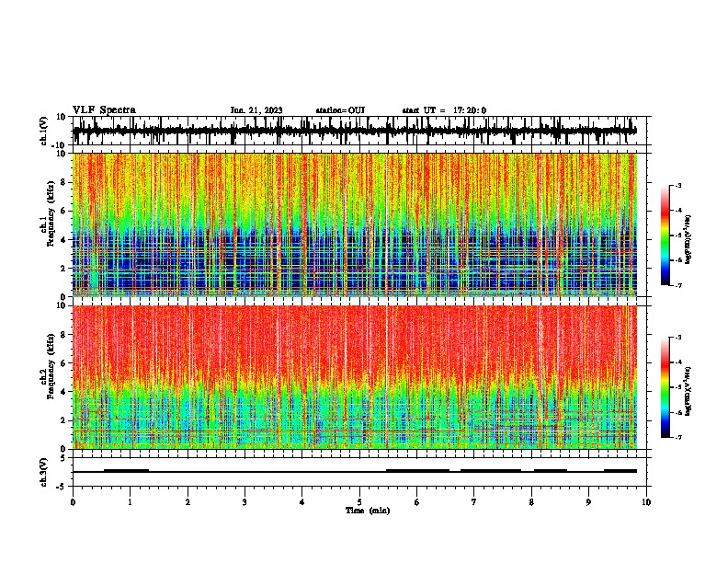This screenshot has width=728, height=563.
Task: Select the ch.1 "Frequency (kHz)" axis label
Action: 51,214
